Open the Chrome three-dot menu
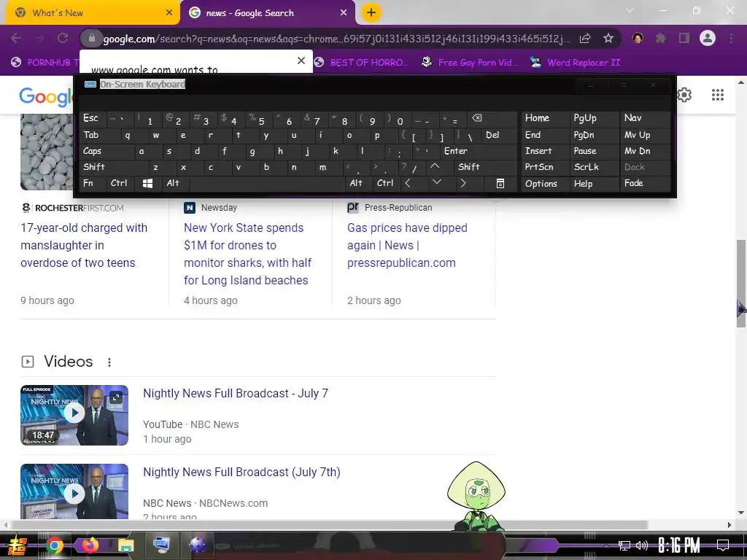 [x=731, y=38]
